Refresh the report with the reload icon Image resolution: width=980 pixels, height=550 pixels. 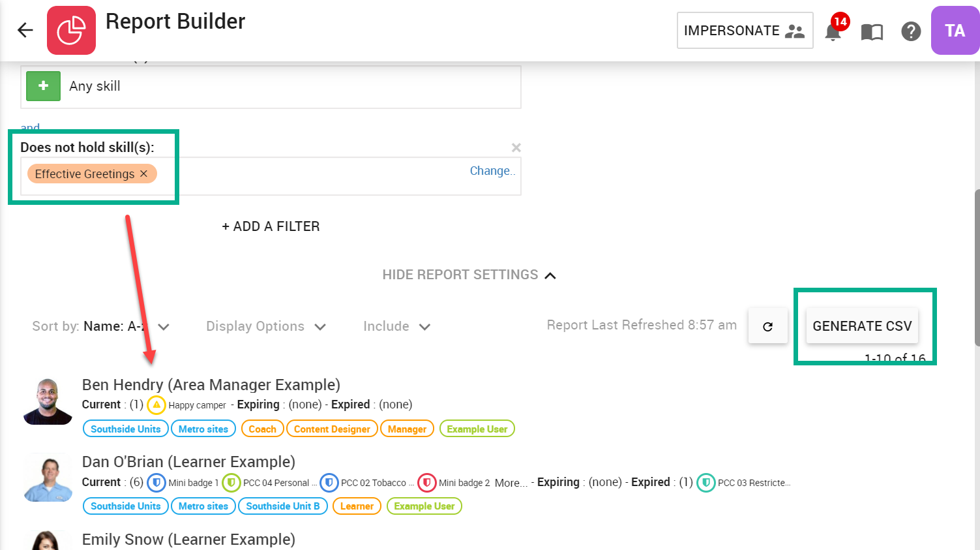point(767,326)
